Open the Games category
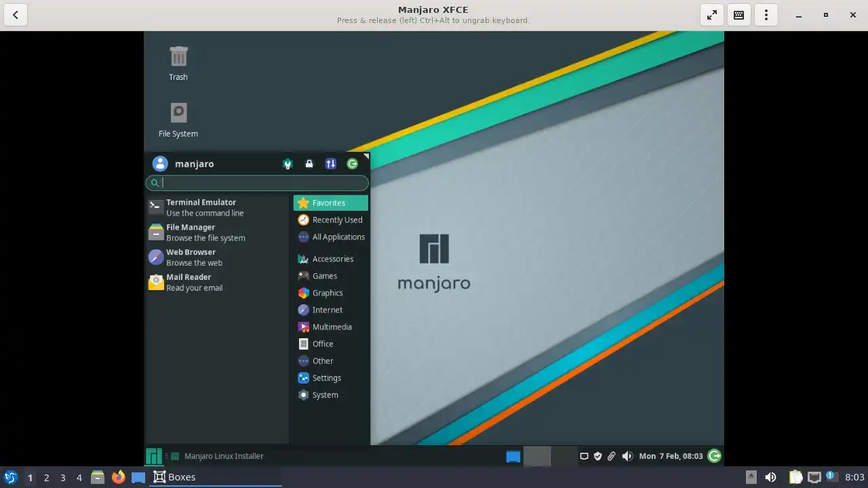Viewport: 868px width, 488px height. pos(331,276)
